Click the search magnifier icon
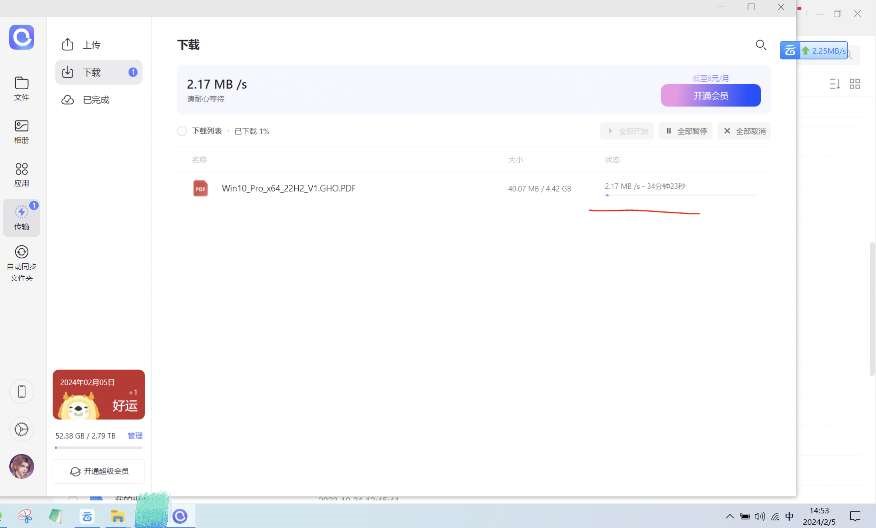Image resolution: width=876 pixels, height=528 pixels. [761, 46]
